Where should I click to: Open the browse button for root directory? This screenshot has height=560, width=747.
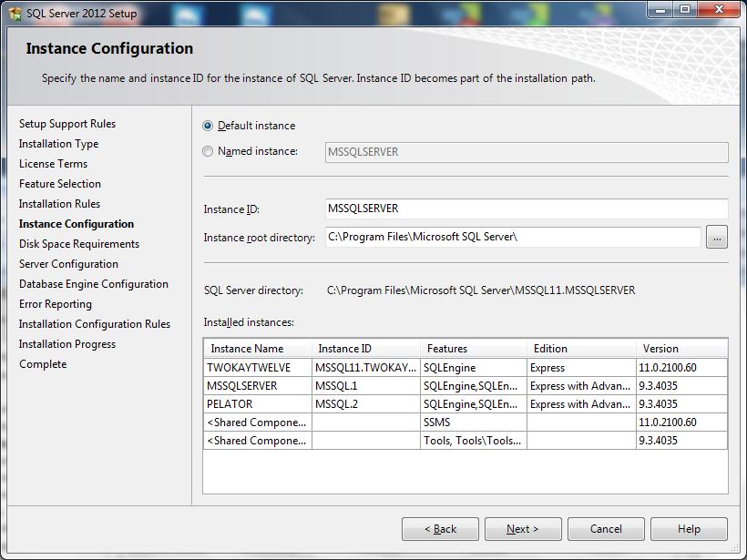[717, 237]
